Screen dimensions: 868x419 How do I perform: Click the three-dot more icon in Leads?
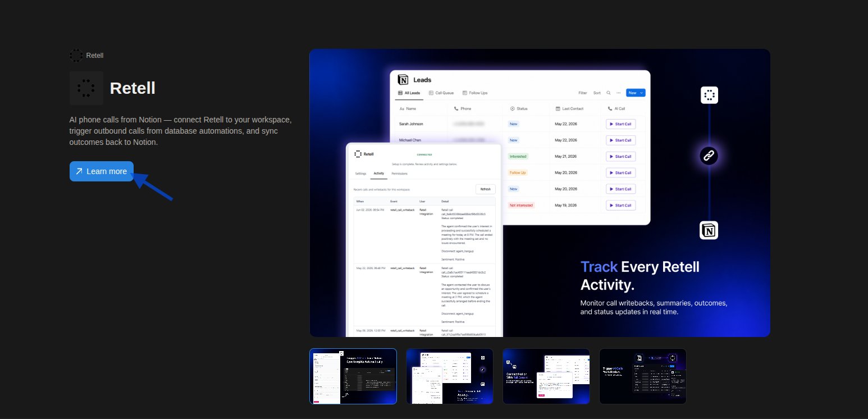tap(619, 93)
